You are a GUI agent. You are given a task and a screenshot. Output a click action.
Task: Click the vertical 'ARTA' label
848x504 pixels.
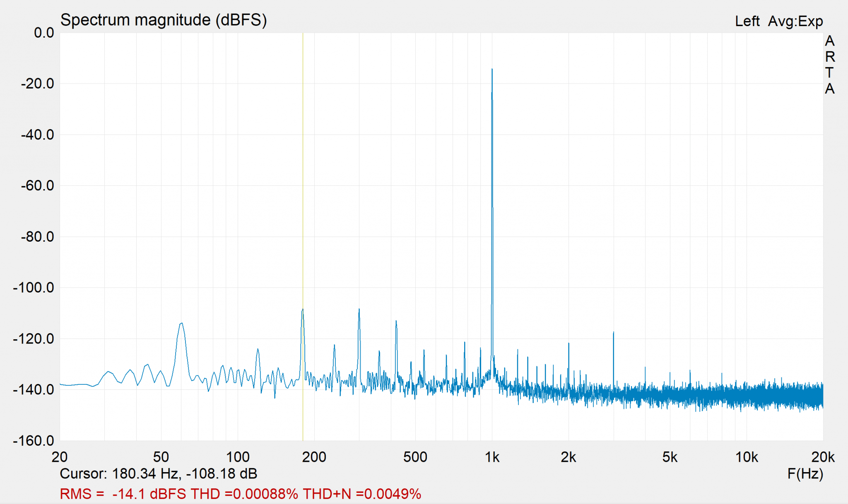pos(830,65)
